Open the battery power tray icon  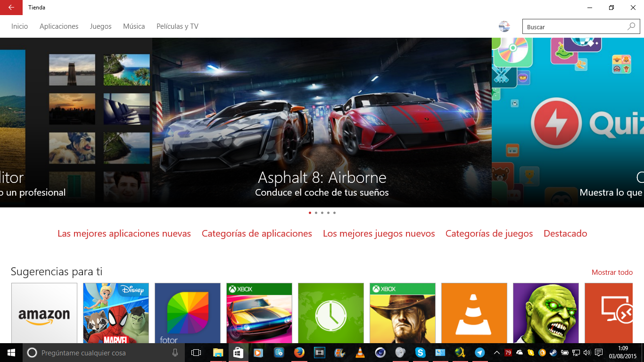tap(565, 353)
